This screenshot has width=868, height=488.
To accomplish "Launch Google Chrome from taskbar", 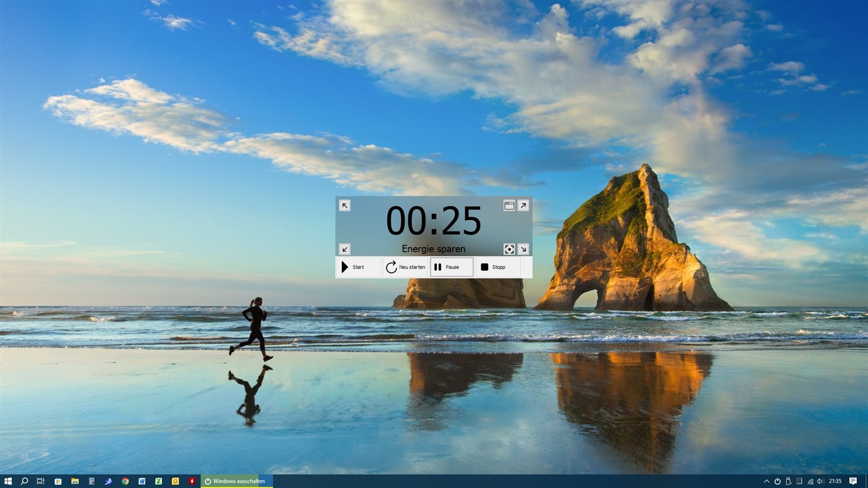I will 125,481.
